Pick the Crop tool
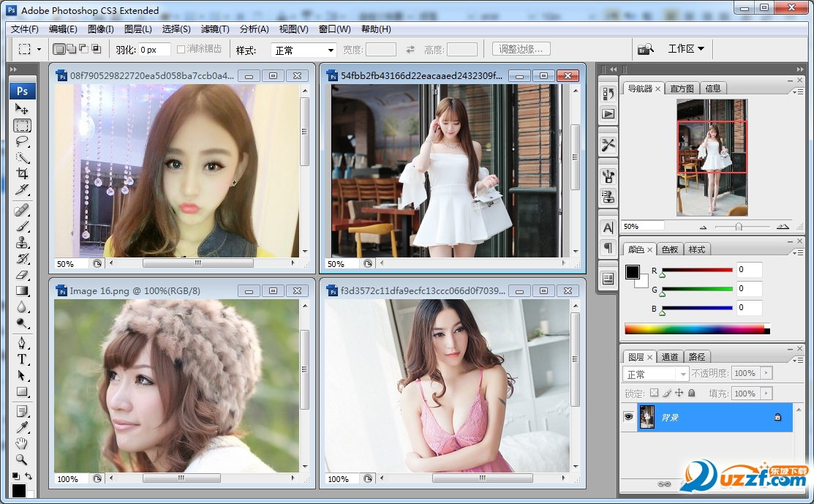The height and width of the screenshot is (504, 814). coord(22,173)
